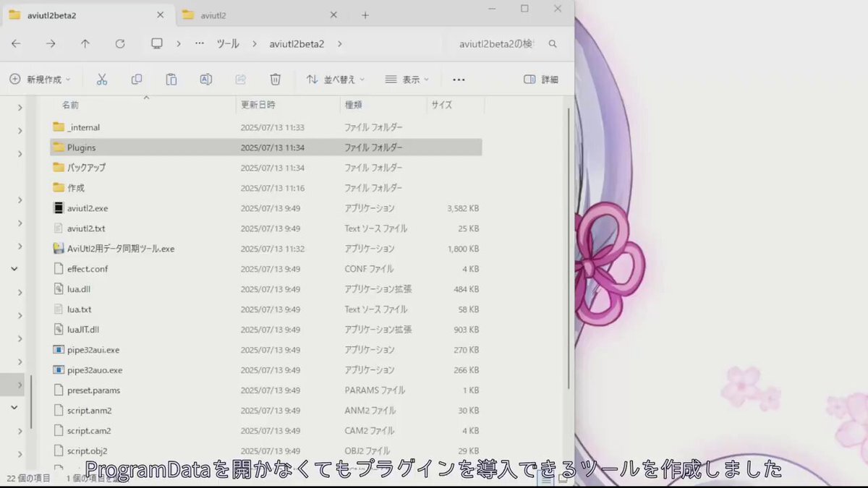Add a new Explorer tab
Image resolution: width=868 pixels, height=488 pixels.
tap(365, 14)
